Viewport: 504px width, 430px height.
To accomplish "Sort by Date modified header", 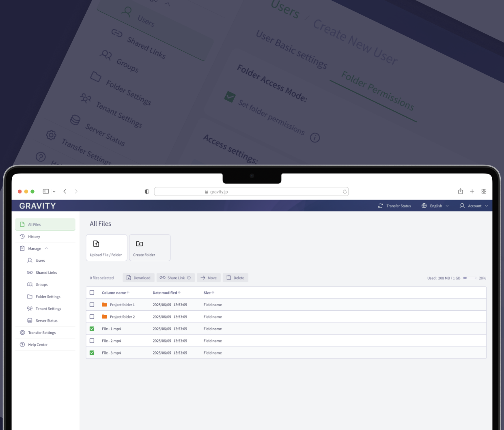I will (166, 292).
